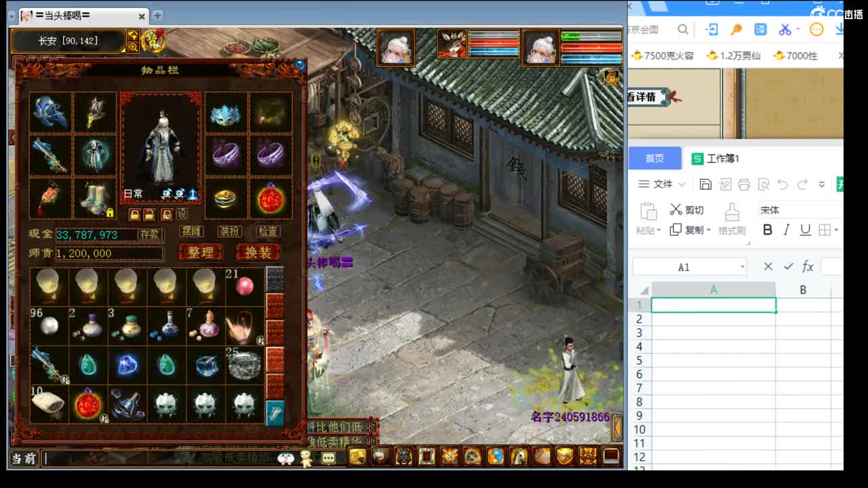Open the 文件 menu dropdown

[x=662, y=184]
